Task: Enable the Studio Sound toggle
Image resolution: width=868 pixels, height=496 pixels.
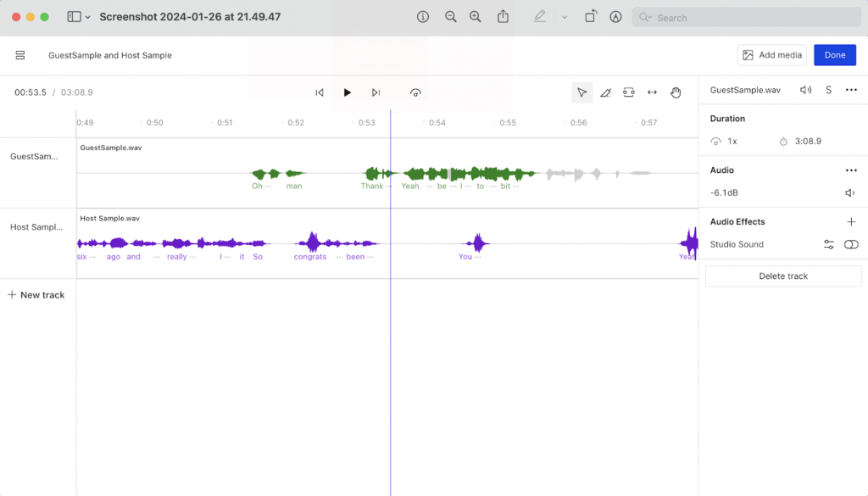Action: [x=851, y=244]
